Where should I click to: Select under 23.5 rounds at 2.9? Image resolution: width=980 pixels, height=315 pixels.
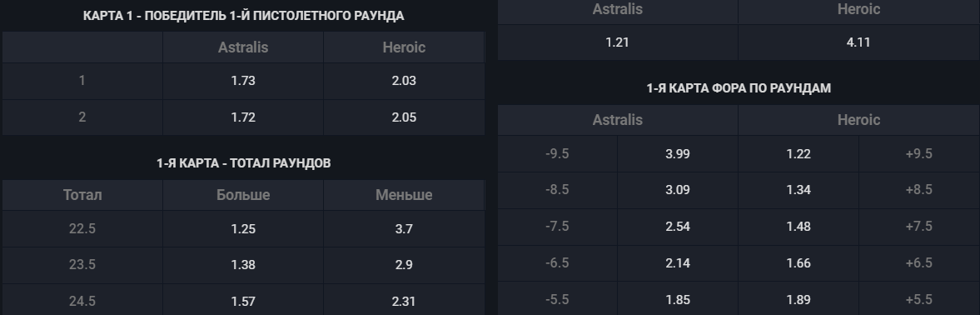point(404,265)
